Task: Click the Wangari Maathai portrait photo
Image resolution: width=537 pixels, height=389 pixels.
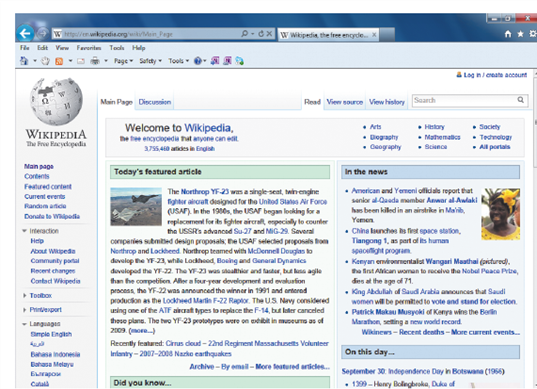Action: (x=500, y=214)
